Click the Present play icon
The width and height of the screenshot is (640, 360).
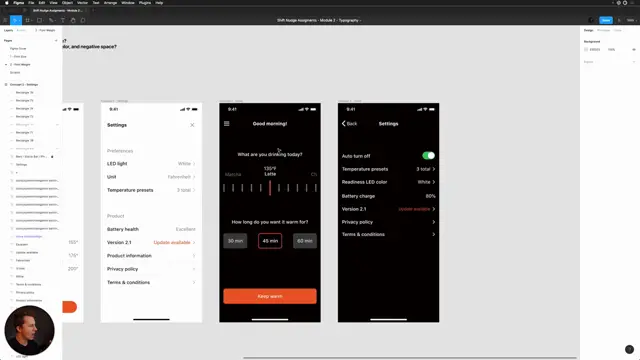click(x=619, y=20)
